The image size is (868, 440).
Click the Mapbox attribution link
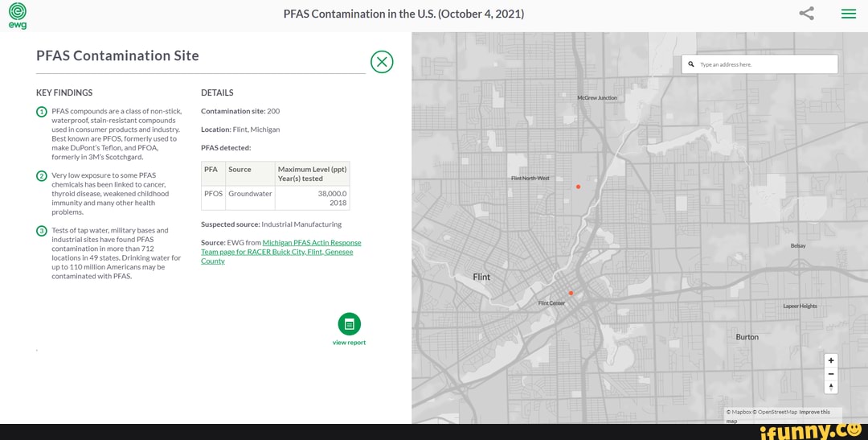[739, 413]
